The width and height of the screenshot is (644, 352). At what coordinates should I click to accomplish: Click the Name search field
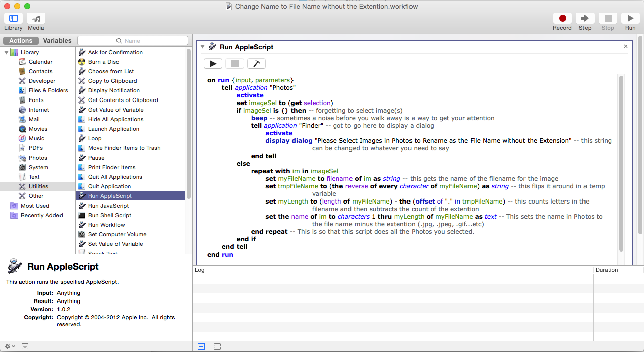click(133, 41)
